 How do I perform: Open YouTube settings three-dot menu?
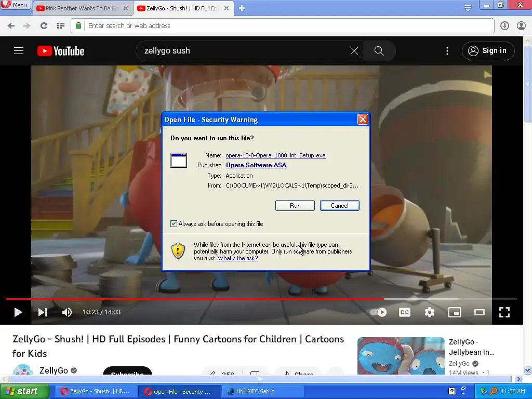click(447, 51)
